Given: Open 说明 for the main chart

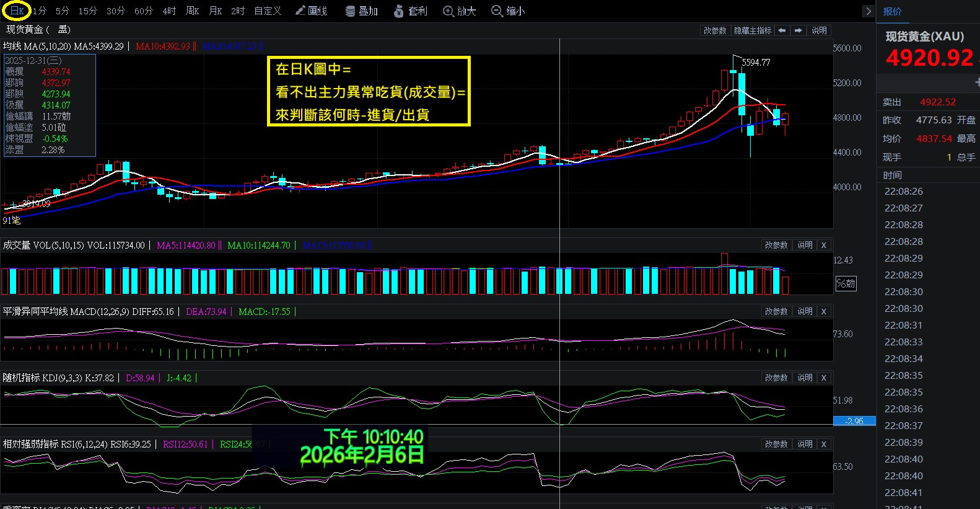Looking at the screenshot, I should point(819,30).
